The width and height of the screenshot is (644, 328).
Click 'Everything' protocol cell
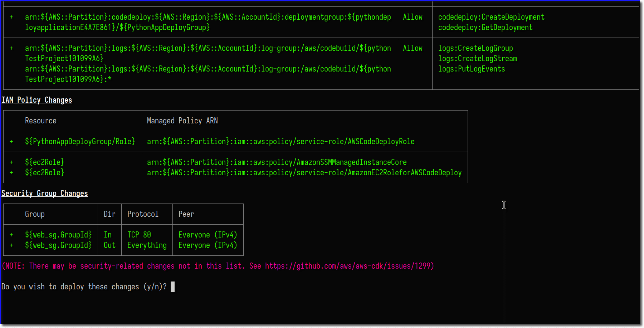[147, 245]
